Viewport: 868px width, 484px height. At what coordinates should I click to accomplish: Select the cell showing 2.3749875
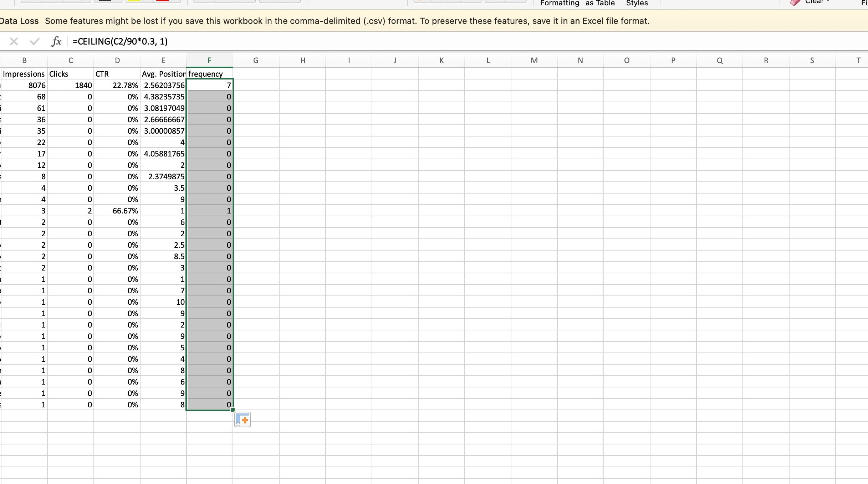tap(163, 176)
